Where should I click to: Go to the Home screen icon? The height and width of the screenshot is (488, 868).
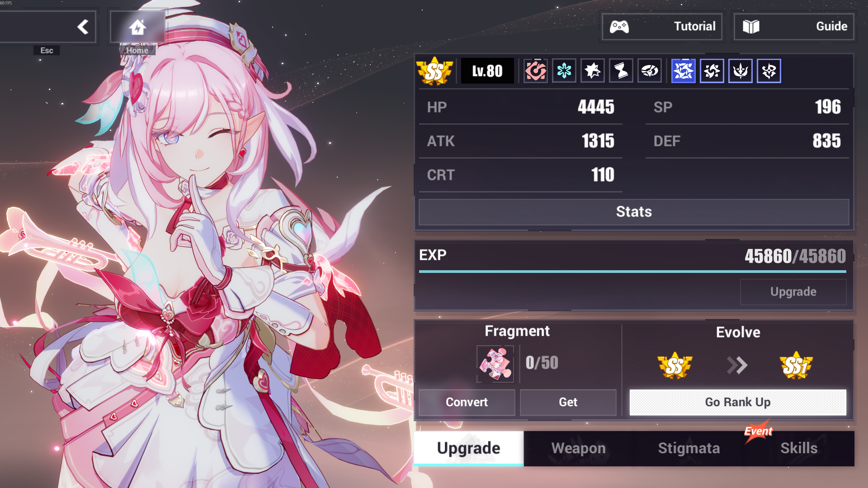[x=137, y=27]
